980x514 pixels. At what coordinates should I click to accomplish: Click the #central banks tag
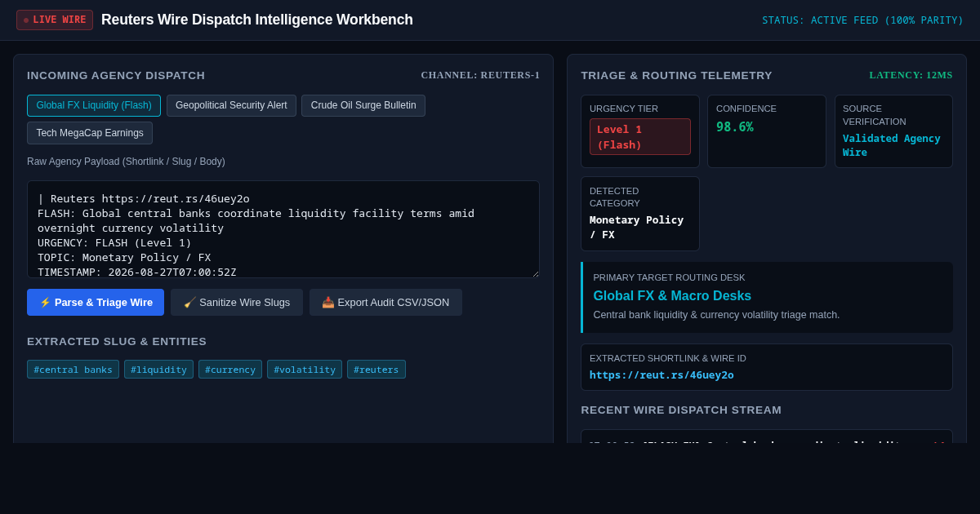[73, 370]
